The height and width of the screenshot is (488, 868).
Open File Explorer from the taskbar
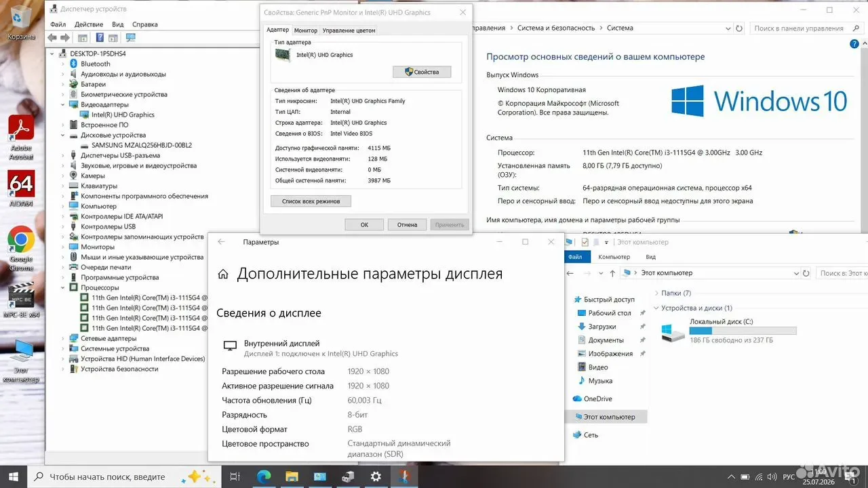(292, 476)
